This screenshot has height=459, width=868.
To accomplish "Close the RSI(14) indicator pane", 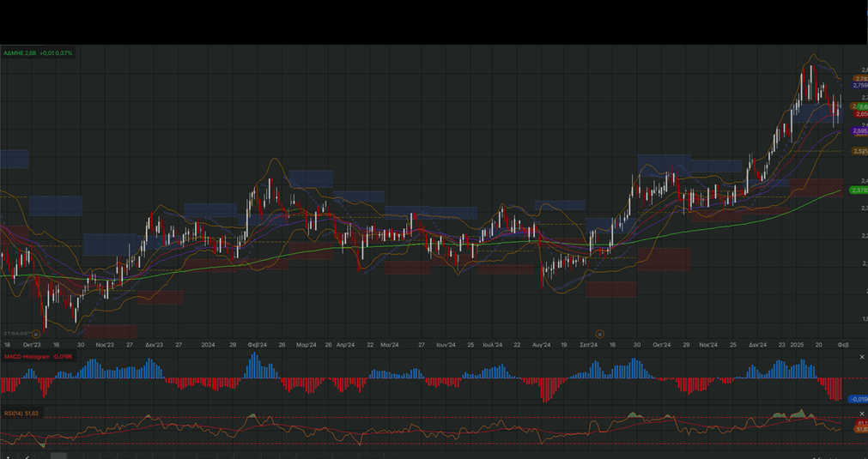I will click(861, 414).
